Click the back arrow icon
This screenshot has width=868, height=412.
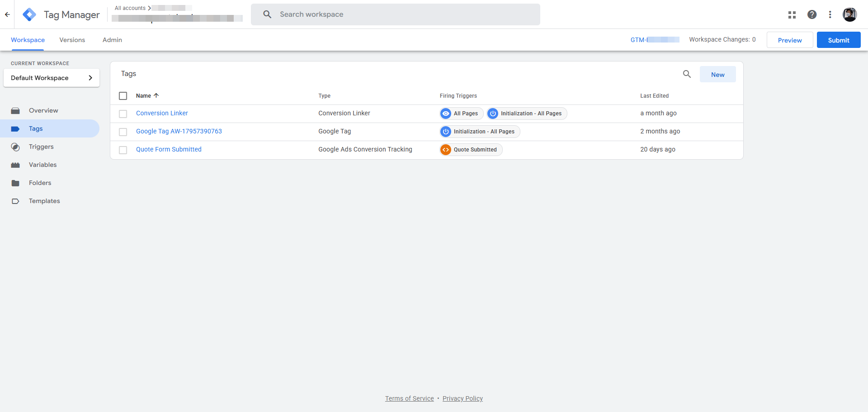point(7,14)
